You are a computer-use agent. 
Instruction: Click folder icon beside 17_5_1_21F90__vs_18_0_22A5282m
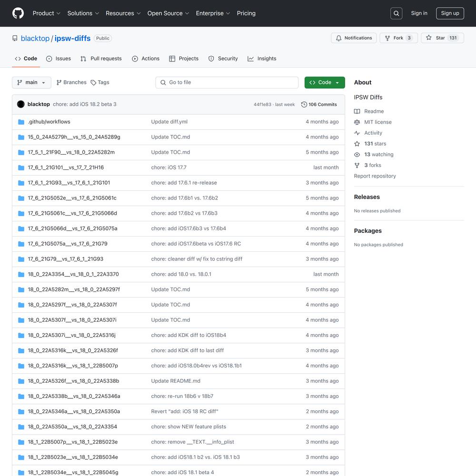click(21, 152)
